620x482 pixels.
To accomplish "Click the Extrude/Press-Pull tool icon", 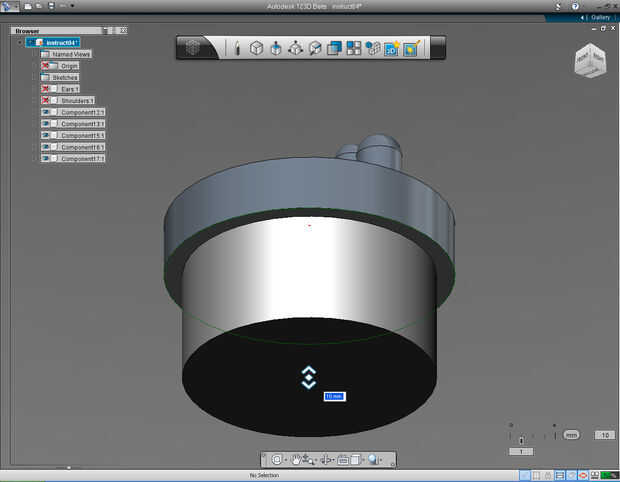I will coord(275,47).
